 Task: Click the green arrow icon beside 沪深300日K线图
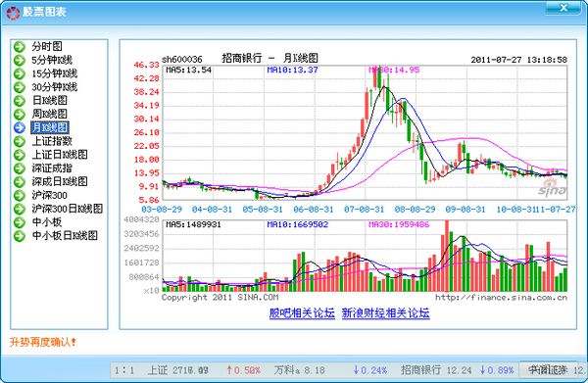(x=20, y=209)
